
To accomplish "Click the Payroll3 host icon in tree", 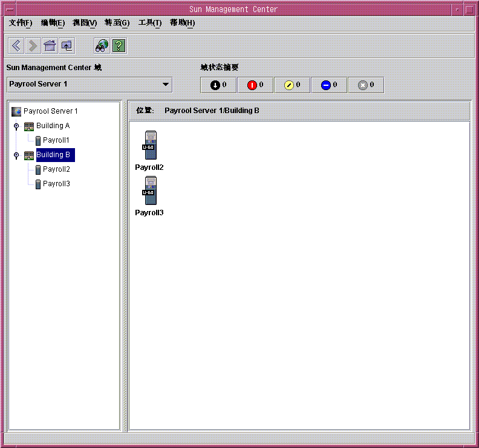I will point(38,184).
